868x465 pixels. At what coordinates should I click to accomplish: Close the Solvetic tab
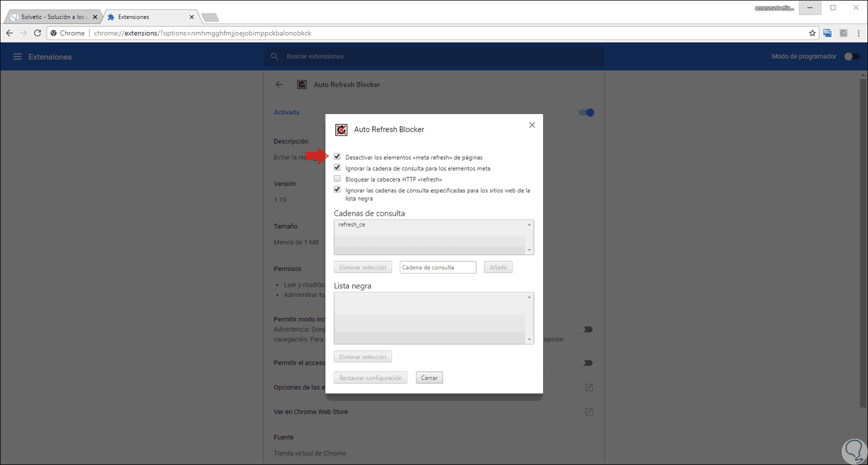(95, 17)
